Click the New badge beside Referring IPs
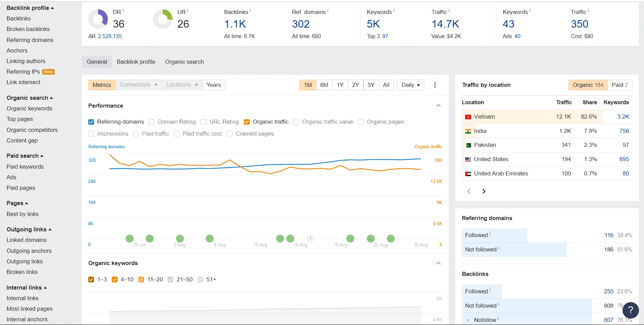 click(48, 72)
